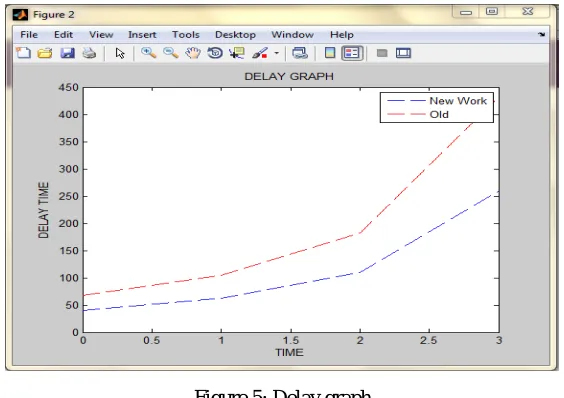Open a file with the folder icon
Image resolution: width=564 pixels, height=398 pixels.
click(45, 53)
